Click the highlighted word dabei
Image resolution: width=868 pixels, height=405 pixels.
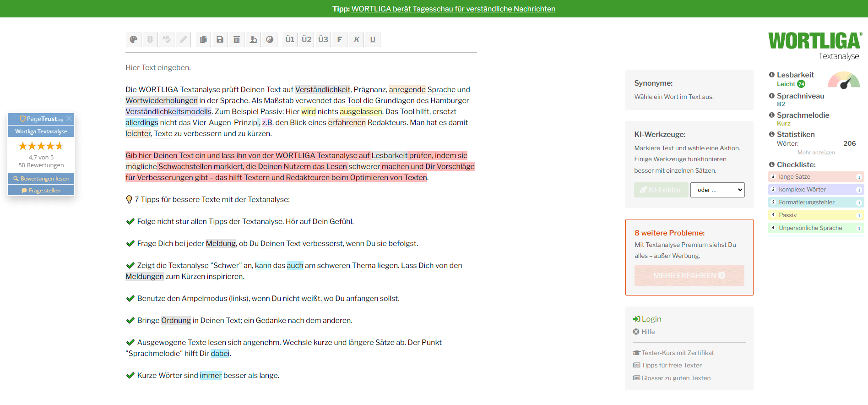220,353
